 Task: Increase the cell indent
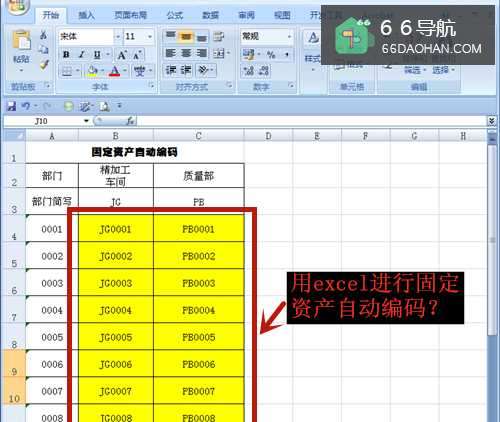(x=186, y=70)
